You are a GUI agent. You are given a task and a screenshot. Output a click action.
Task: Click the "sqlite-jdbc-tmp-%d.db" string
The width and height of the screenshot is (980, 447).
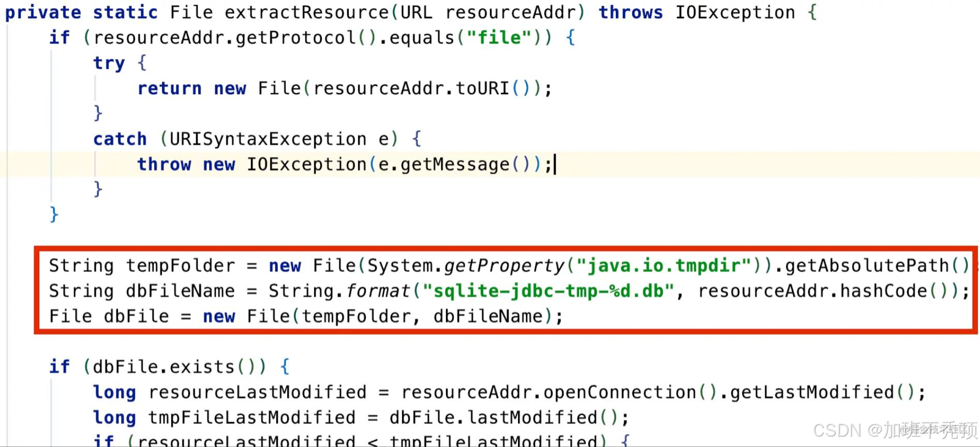coord(548,291)
